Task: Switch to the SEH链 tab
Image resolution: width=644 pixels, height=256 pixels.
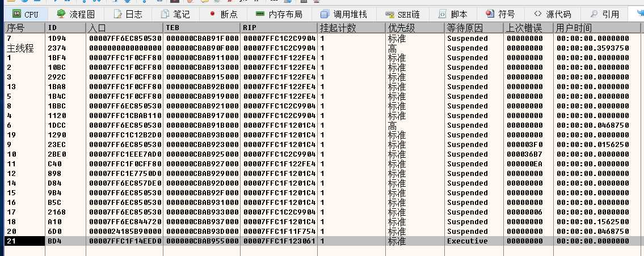Action: 402,14
